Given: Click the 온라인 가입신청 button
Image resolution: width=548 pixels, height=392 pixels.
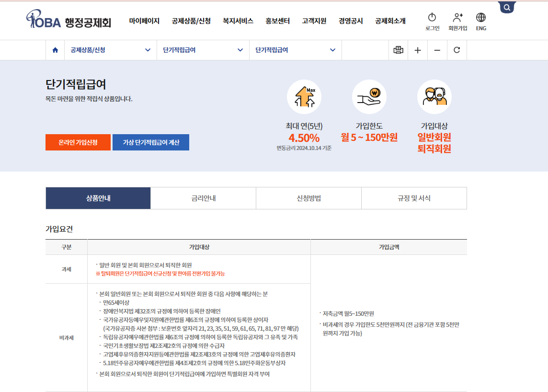Looking at the screenshot, I should (78, 142).
